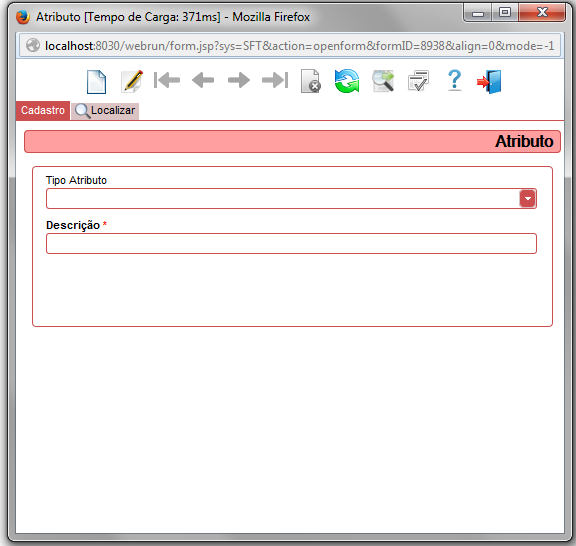The image size is (576, 546).
Task: Expand the Tipo Atributo dropdown arrow
Action: click(x=528, y=198)
